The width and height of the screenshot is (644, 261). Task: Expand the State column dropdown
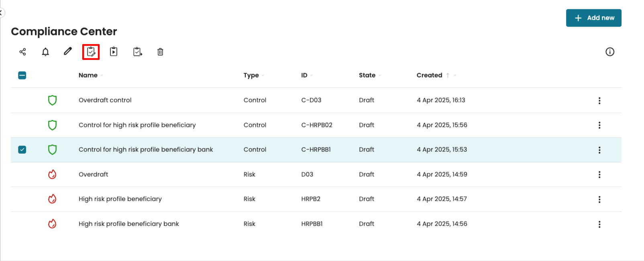coord(380,75)
